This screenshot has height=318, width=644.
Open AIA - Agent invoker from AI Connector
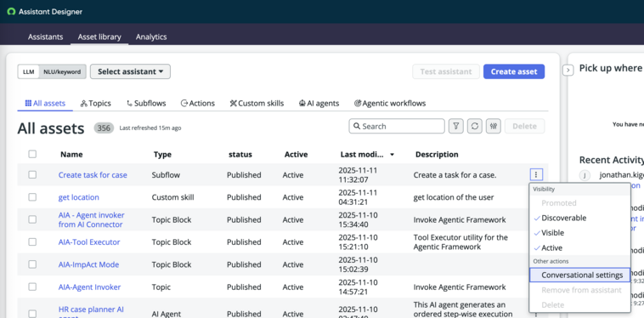click(x=91, y=219)
